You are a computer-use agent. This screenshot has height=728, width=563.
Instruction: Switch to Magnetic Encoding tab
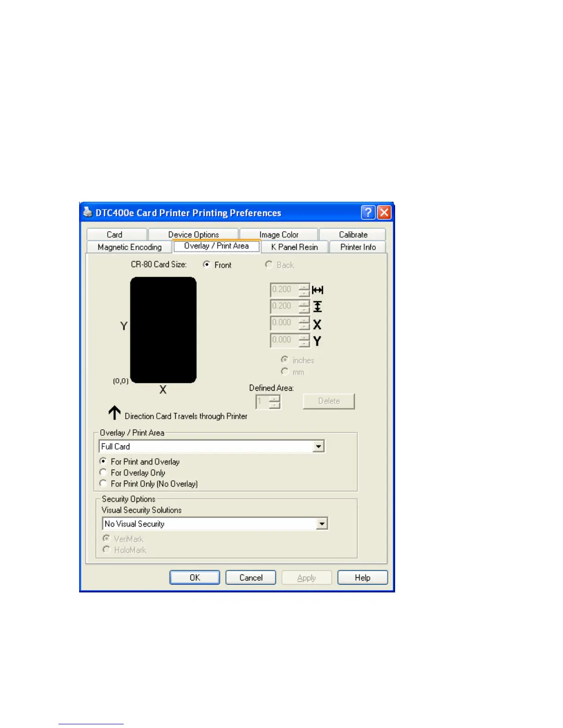129,247
